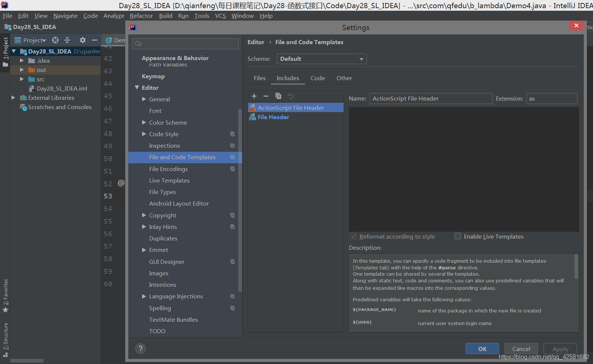Add a new include template with plus icon

pos(254,96)
